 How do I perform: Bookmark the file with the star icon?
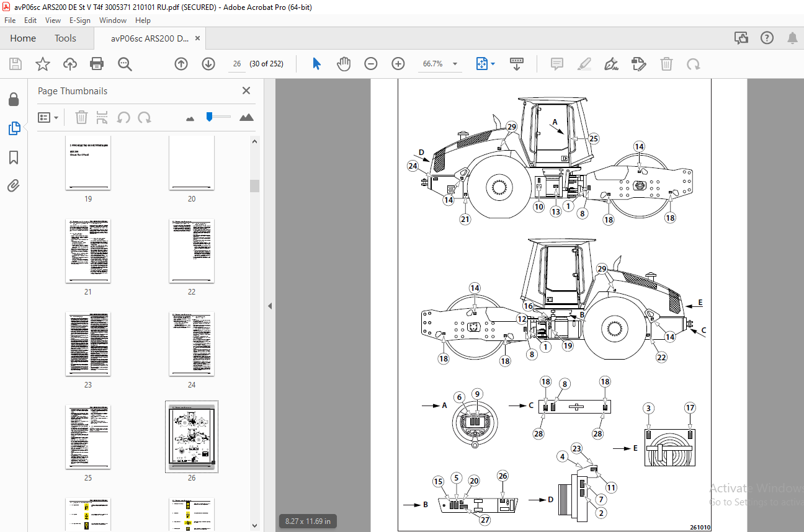(43, 64)
